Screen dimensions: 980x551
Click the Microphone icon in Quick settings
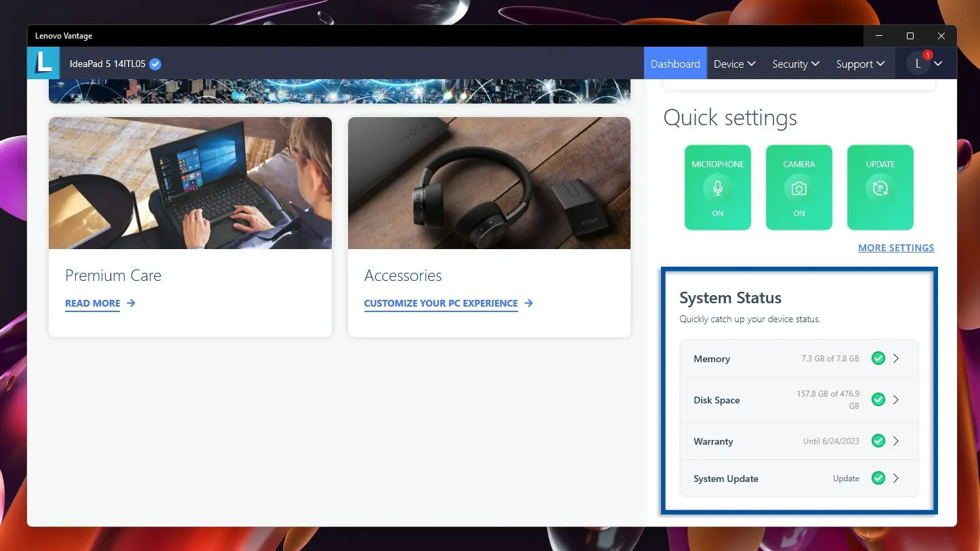pos(717,188)
